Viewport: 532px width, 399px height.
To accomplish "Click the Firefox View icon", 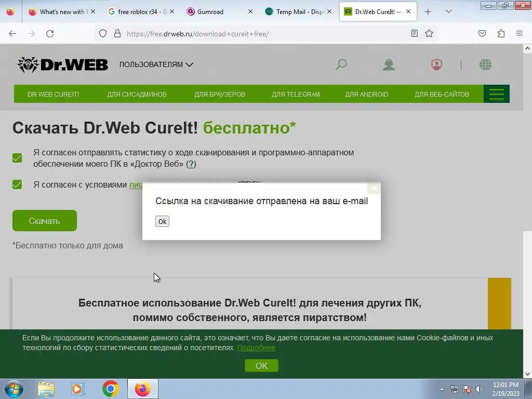I will tap(10, 12).
